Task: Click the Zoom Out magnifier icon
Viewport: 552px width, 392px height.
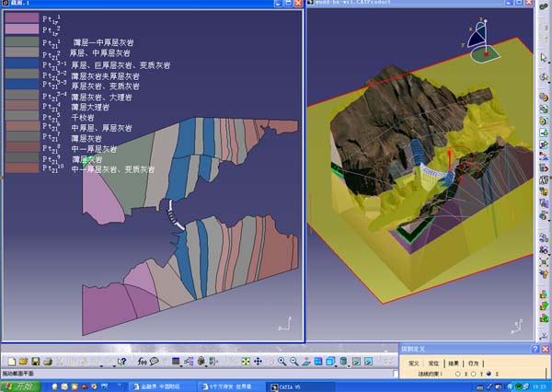Action: pyautogui.click(x=294, y=362)
